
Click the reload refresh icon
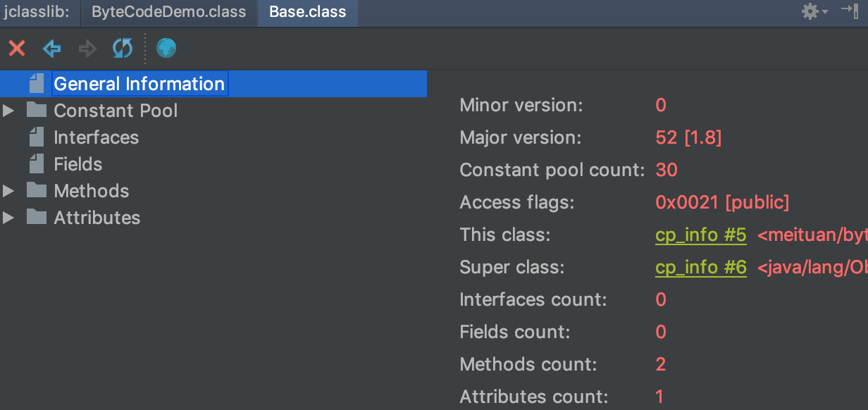[123, 49]
